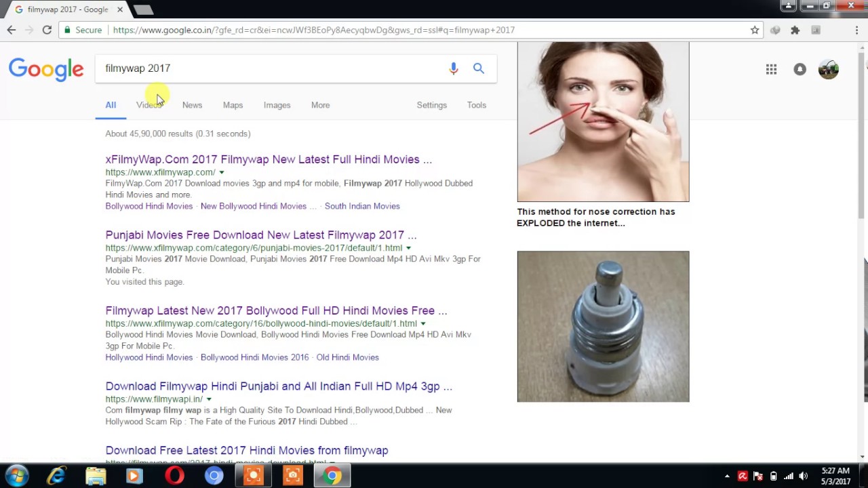Click the gray square extension icon
Viewport: 868px width, 488px height.
[816, 30]
